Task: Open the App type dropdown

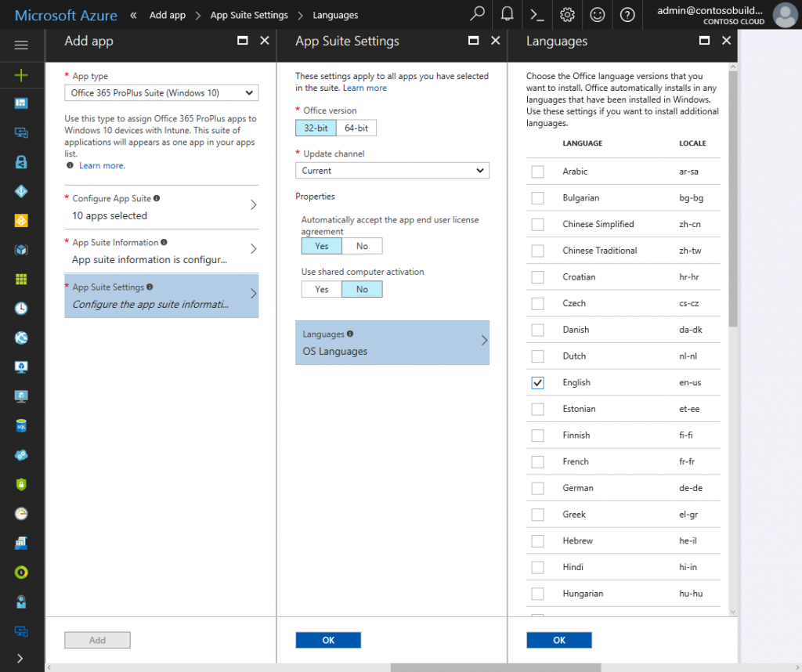Action: click(x=161, y=92)
